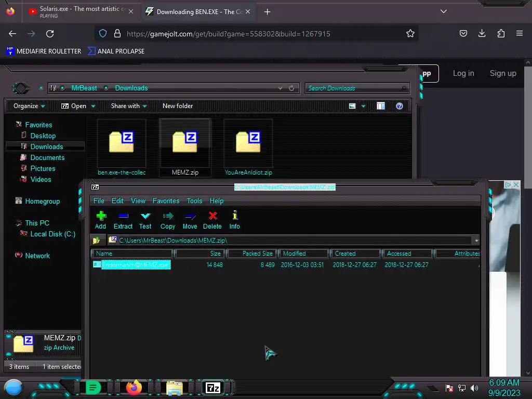Sort 7-Zip list by Modified column
This screenshot has height=399, width=532.
click(303, 254)
